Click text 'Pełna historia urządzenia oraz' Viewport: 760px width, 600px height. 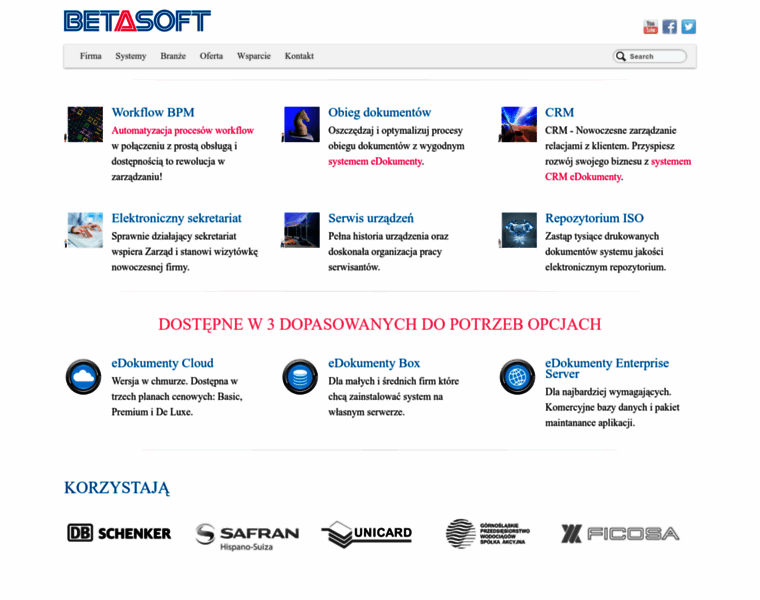(x=388, y=236)
